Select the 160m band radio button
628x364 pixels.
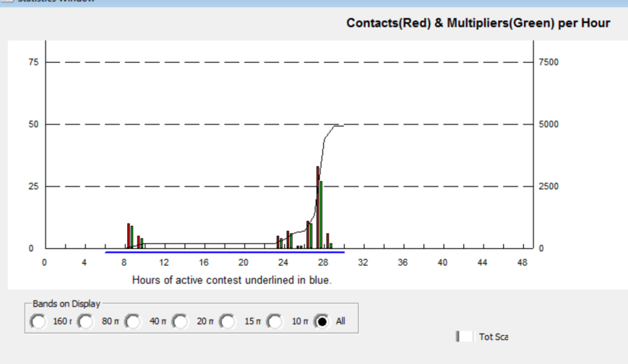point(38,321)
